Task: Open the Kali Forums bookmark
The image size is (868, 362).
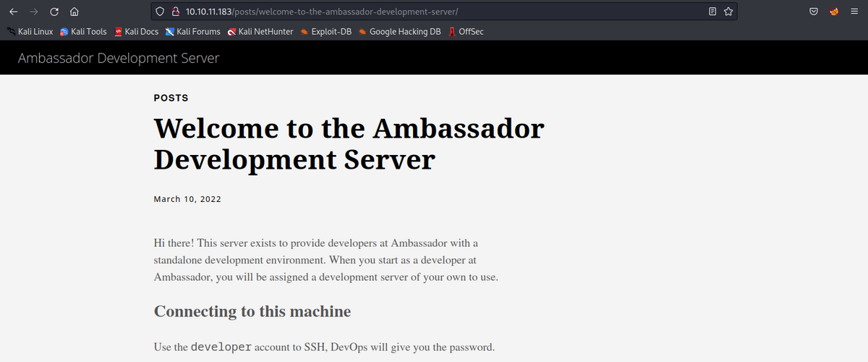Action: (192, 32)
